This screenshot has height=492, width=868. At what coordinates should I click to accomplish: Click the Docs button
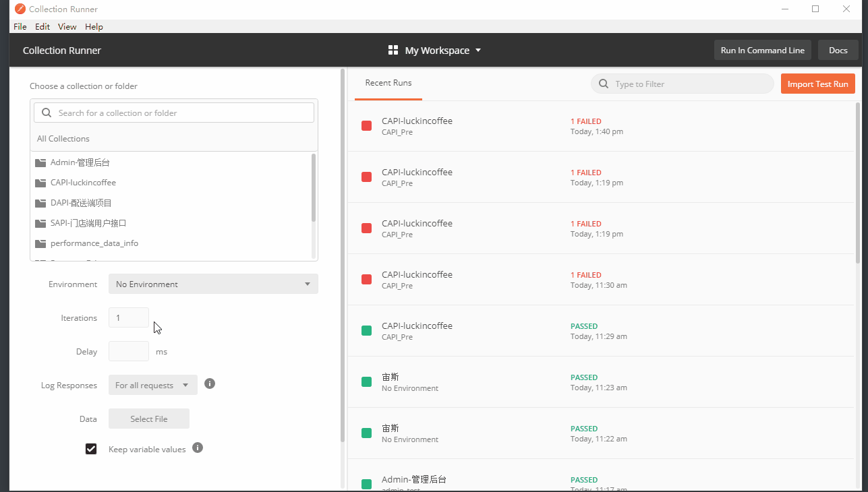click(838, 51)
